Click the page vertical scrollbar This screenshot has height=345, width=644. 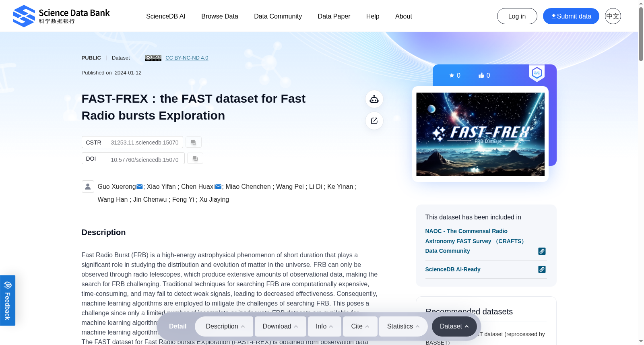641,34
